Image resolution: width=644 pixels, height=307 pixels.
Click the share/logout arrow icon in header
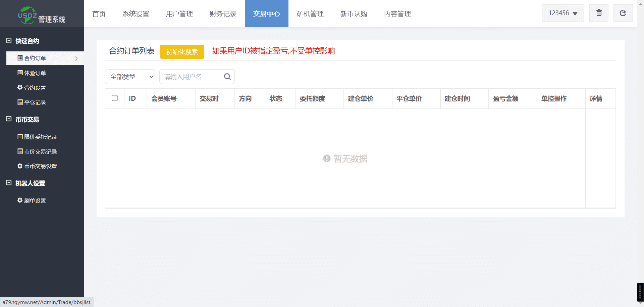623,13
